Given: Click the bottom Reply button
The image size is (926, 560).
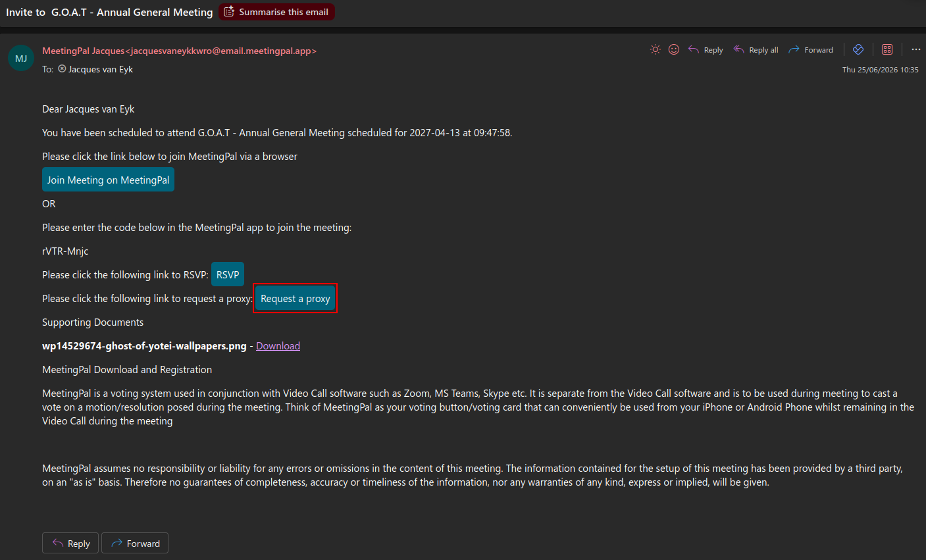Looking at the screenshot, I should coord(70,544).
